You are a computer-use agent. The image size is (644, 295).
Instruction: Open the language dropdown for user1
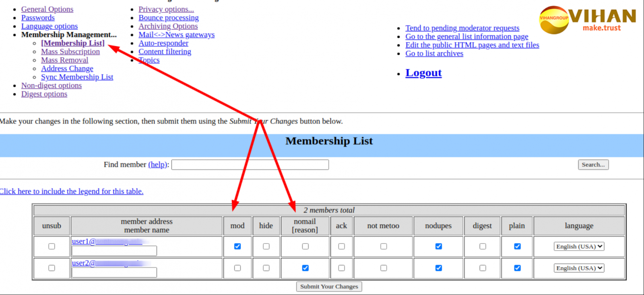point(579,246)
